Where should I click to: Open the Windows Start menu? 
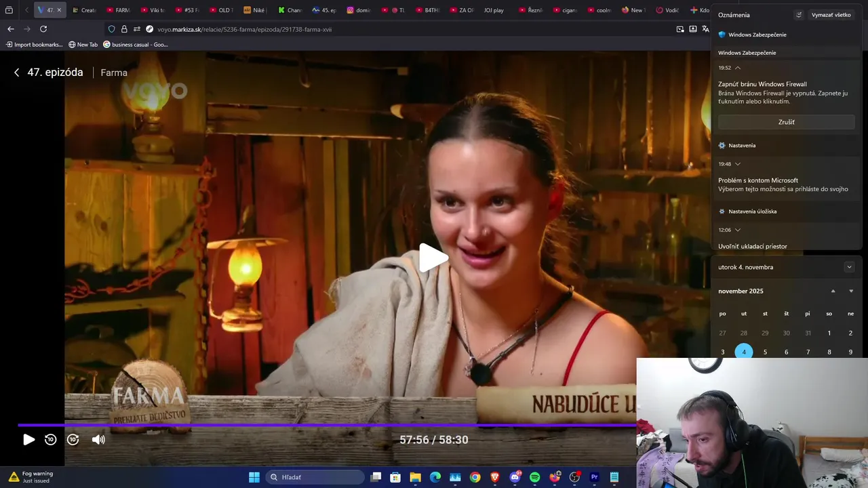254,477
